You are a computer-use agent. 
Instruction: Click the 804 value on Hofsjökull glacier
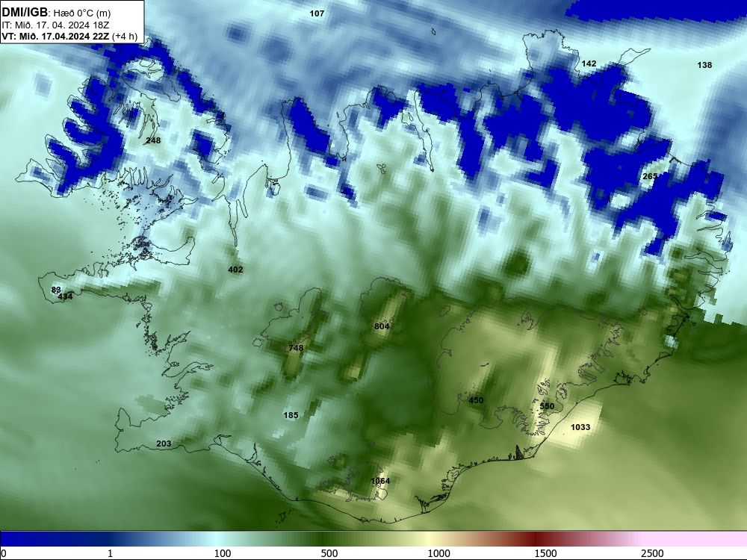[382, 326]
